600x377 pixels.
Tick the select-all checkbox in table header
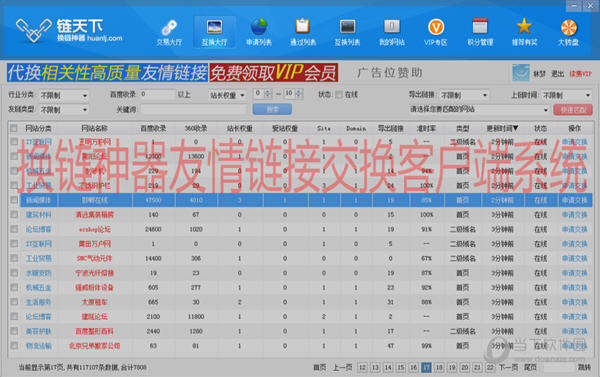tap(14, 128)
